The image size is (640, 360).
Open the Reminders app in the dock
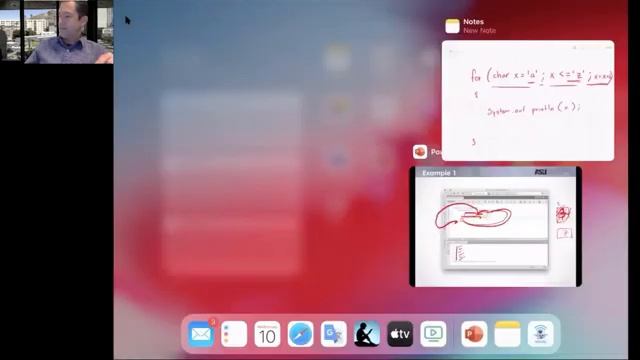click(x=234, y=334)
